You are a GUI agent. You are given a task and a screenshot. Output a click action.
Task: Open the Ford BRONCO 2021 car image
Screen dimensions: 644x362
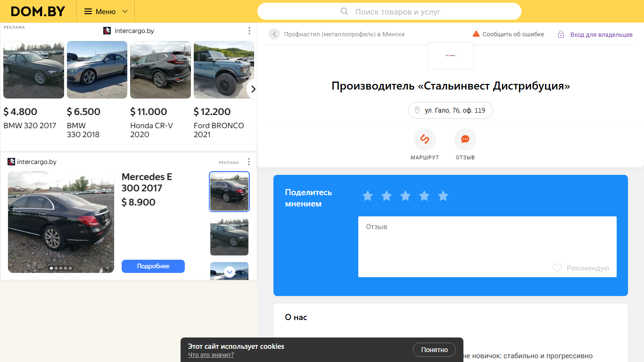pos(224,70)
